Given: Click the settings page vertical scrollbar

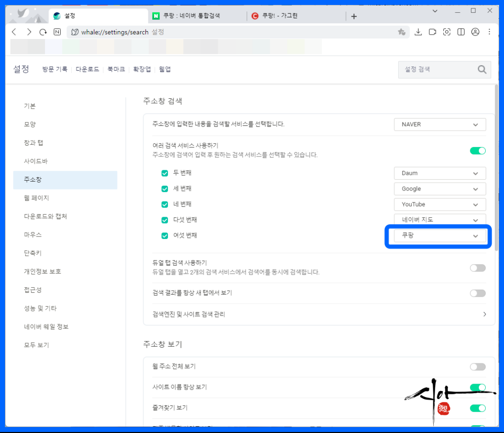Looking at the screenshot, I should pyautogui.click(x=497, y=168).
